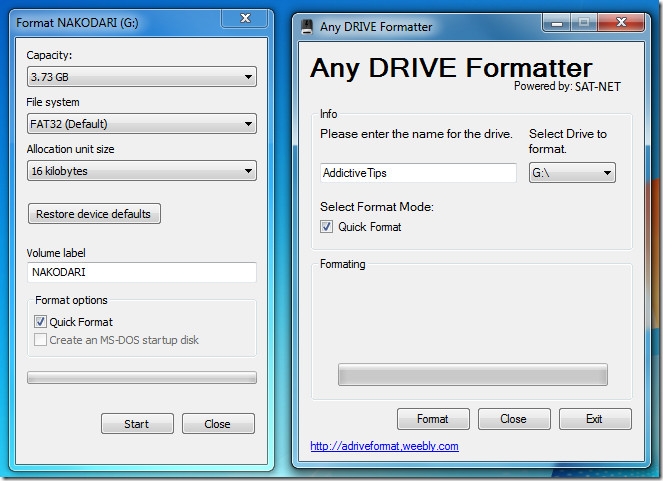
Task: Click the Format button in Any DRIVE Formatter
Action: [x=433, y=419]
